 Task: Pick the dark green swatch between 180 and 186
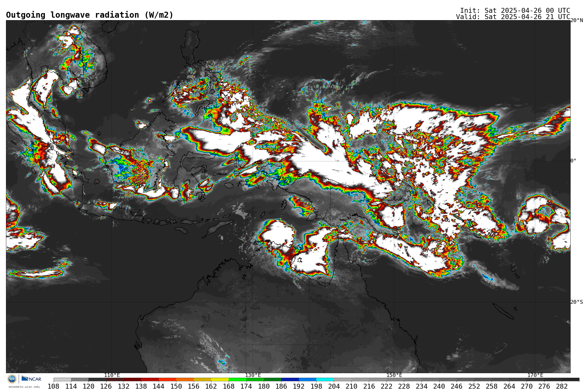272,379
